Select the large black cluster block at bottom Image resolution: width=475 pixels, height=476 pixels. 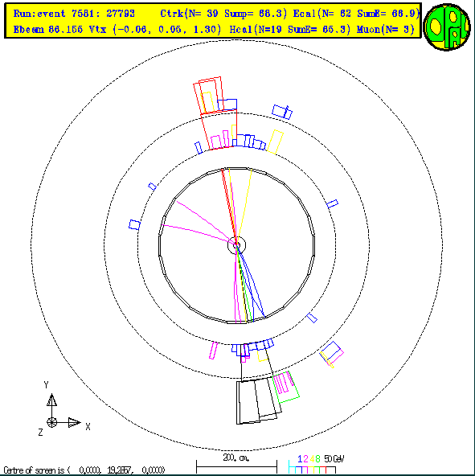(x=259, y=400)
